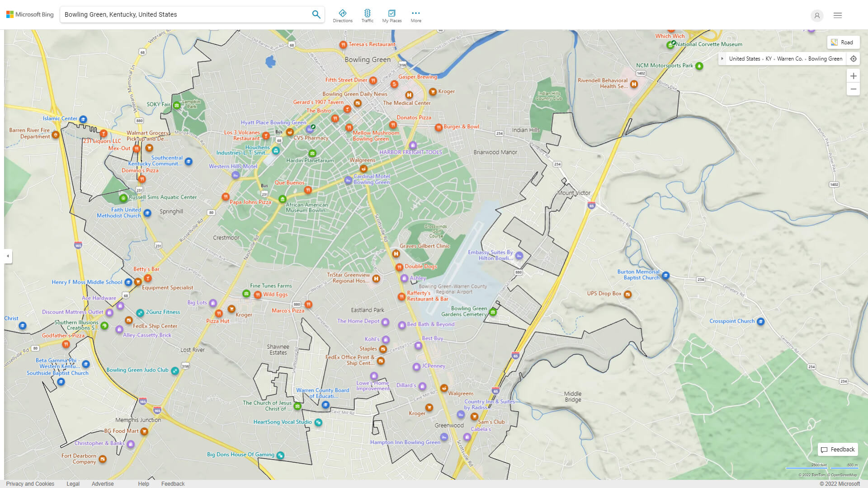868x488 pixels.
Task: Open My Places
Action: coord(392,15)
